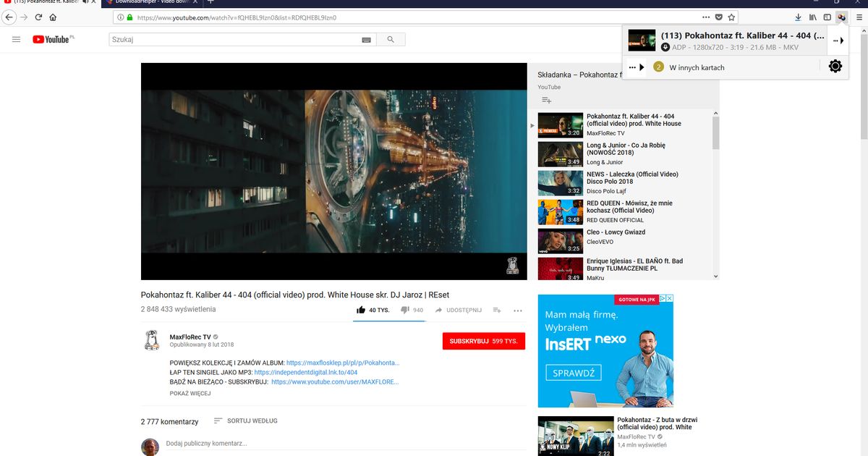This screenshot has width=868, height=456.
Task: Like the video with the thumbs-up icon
Action: (x=359, y=310)
